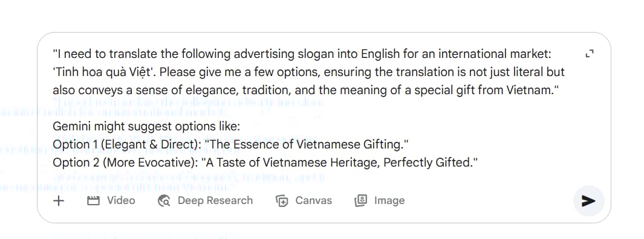Image resolution: width=644 pixels, height=239 pixels.
Task: Click the 'Gemini might suggest options like:' line
Action: tap(146, 126)
